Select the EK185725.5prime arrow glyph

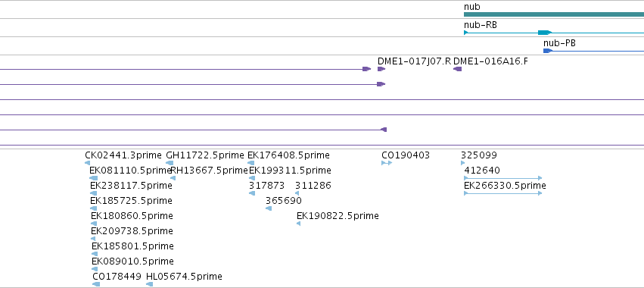tap(94, 208)
